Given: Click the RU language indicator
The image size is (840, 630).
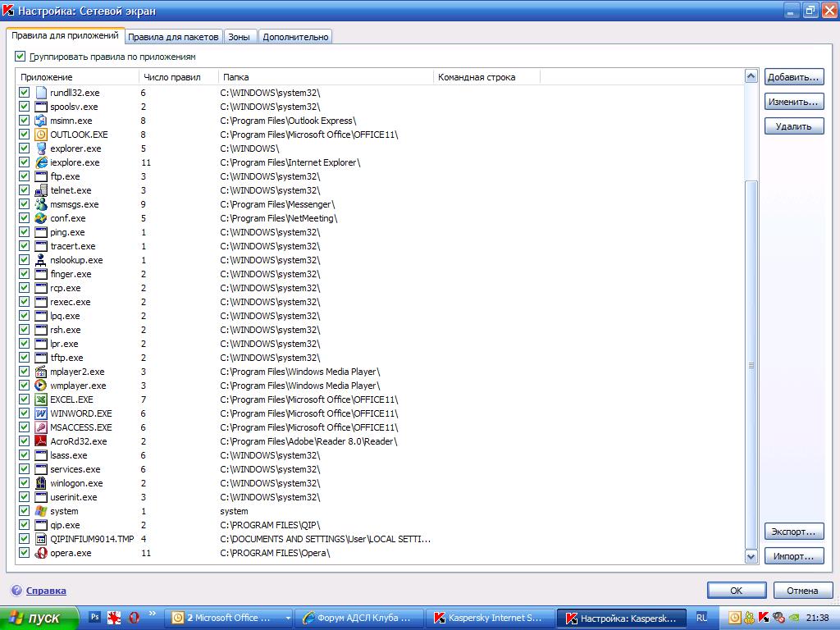Looking at the screenshot, I should (702, 618).
